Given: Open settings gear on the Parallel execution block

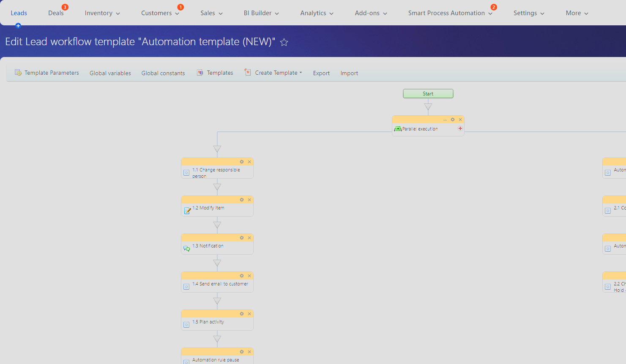Looking at the screenshot, I should coord(452,119).
